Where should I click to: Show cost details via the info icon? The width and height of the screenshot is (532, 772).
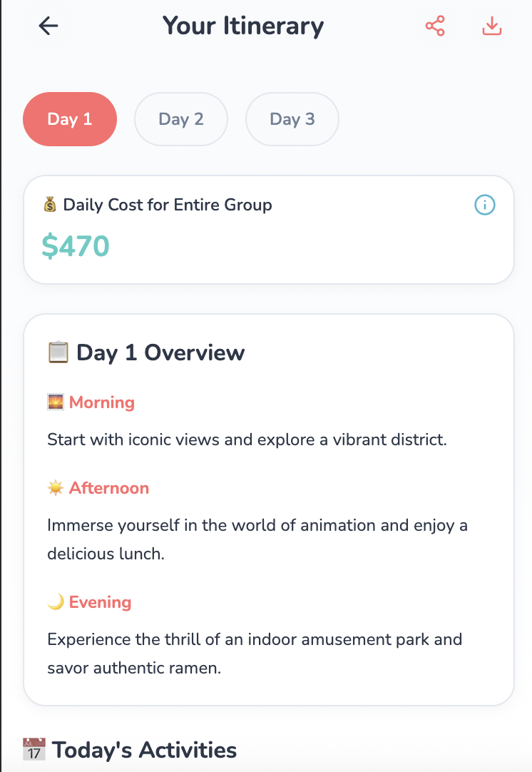tap(485, 205)
